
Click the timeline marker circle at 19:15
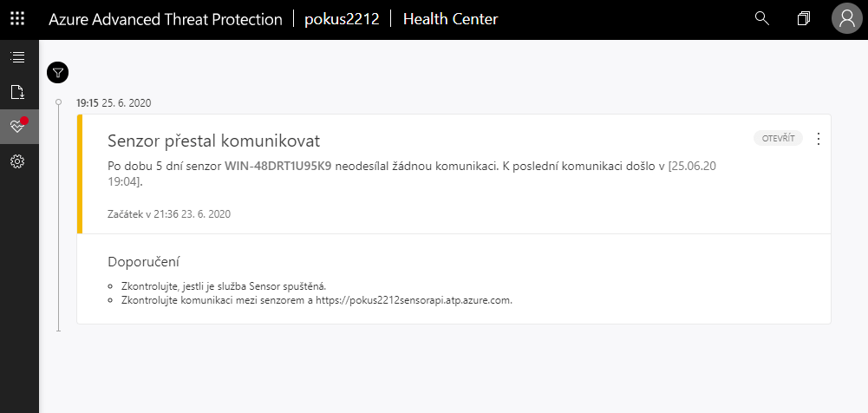(58, 102)
